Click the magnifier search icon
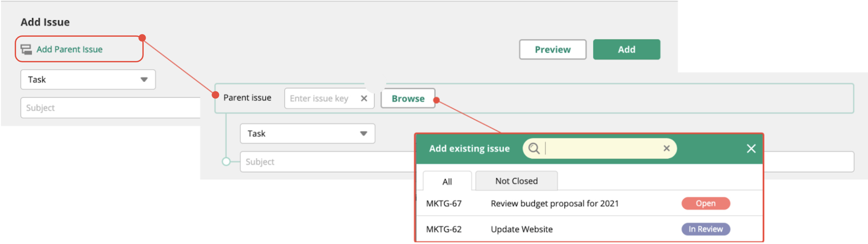Screen dimensions: 868x244 533,148
